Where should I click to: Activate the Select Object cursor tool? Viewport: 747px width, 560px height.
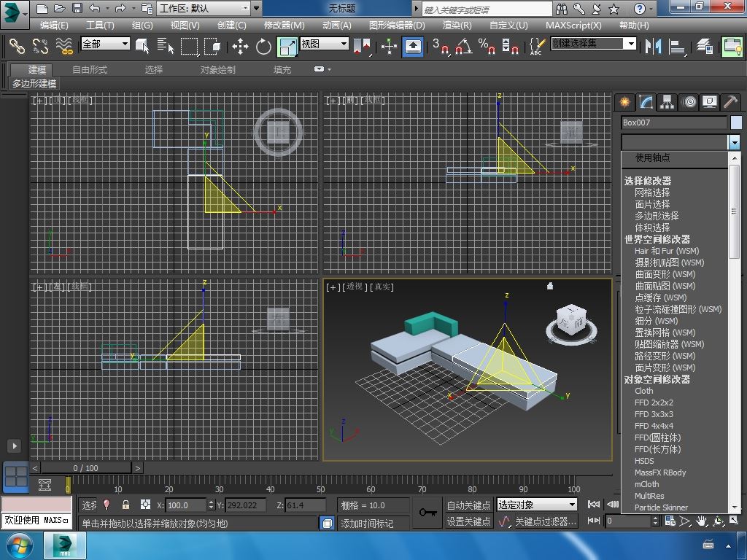pyautogui.click(x=142, y=46)
